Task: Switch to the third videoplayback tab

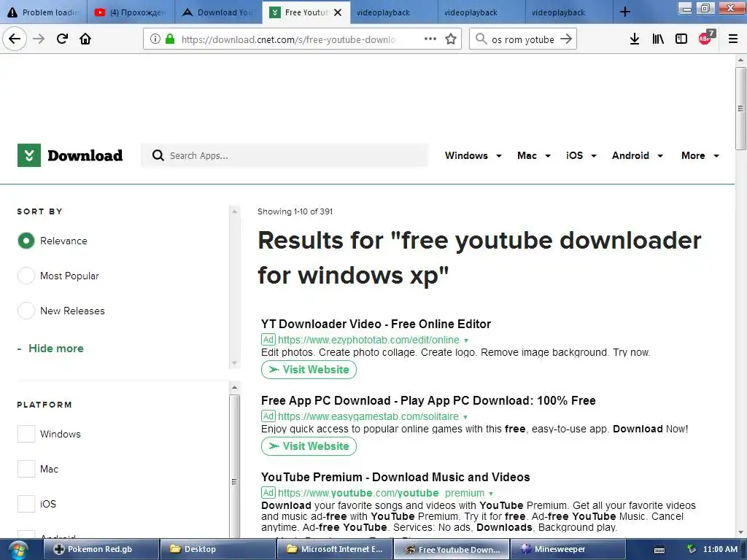Action: coord(568,12)
